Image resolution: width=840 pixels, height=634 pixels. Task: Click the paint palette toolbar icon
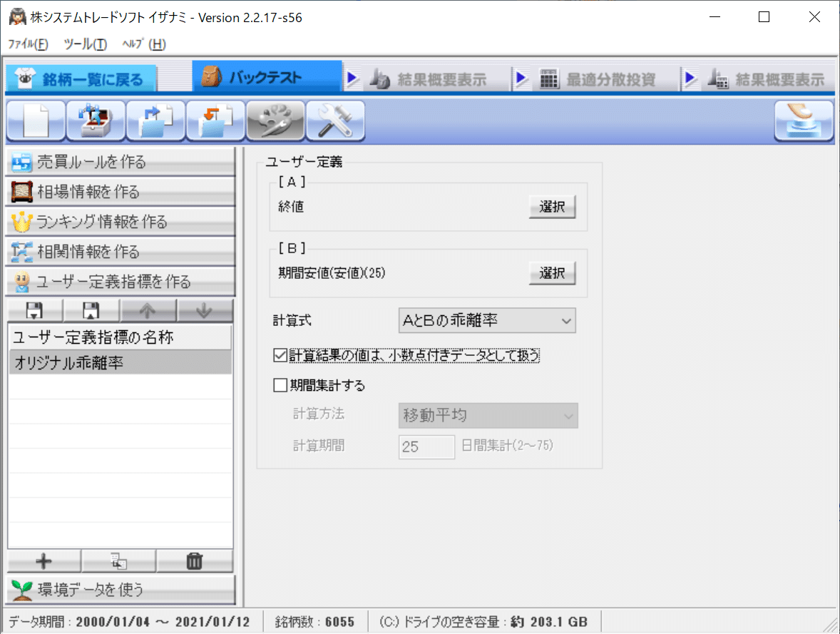[x=275, y=121]
